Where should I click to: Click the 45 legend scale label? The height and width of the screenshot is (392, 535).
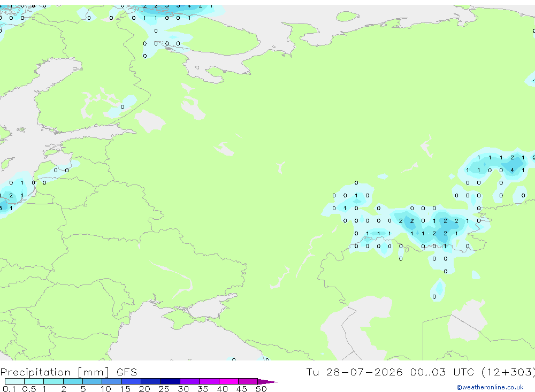242,389
